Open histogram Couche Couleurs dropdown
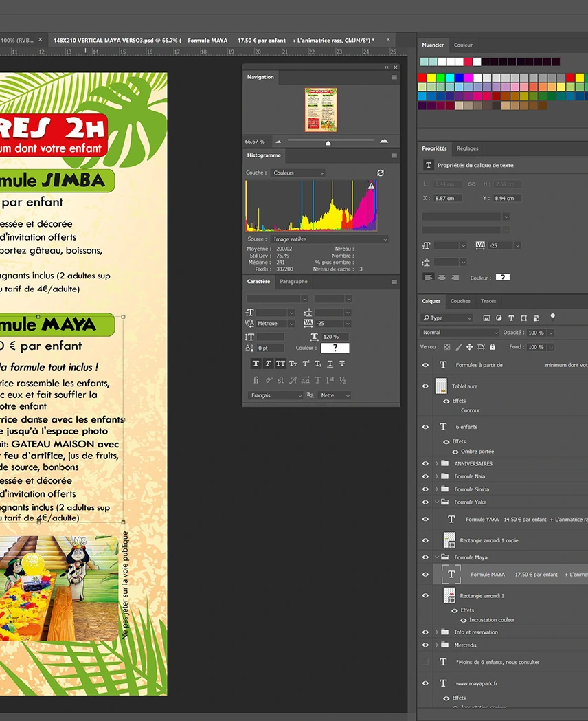588x721 pixels. (297, 173)
